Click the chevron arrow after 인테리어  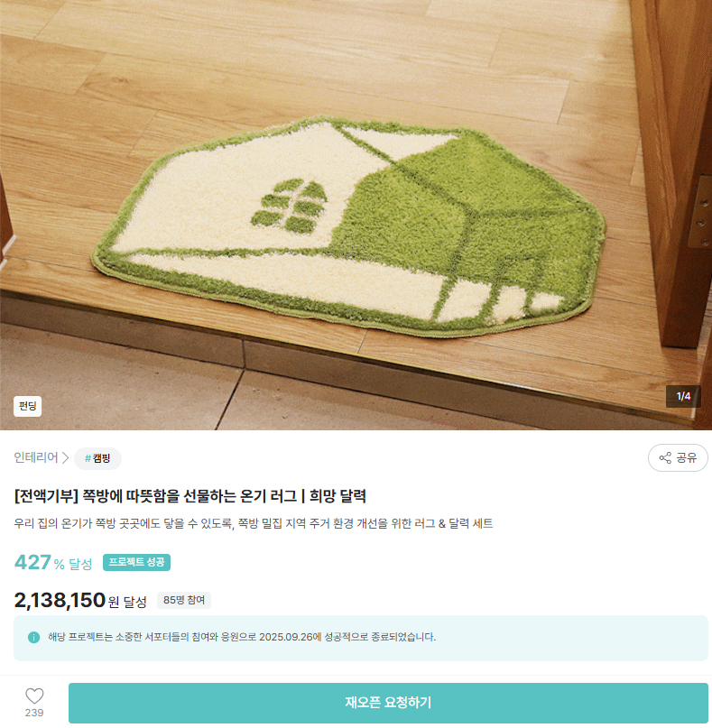66,457
